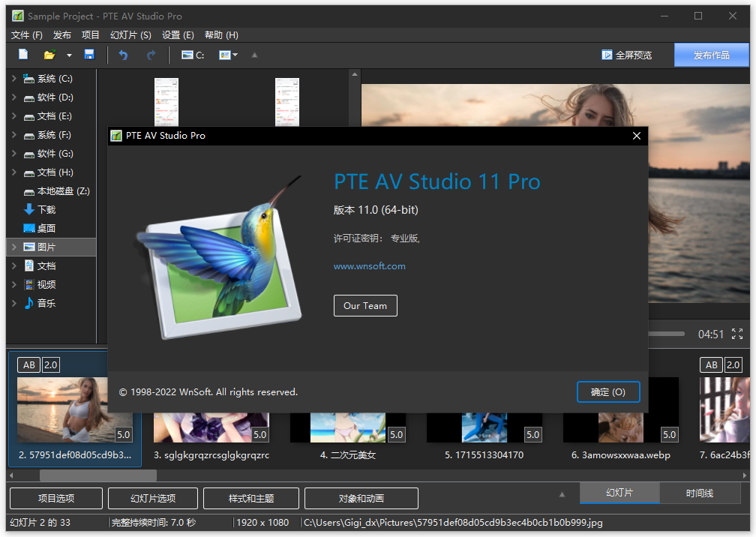Screen dimensions: 756x537
Task: Open 对象和动画 objects and animation
Action: pyautogui.click(x=361, y=499)
